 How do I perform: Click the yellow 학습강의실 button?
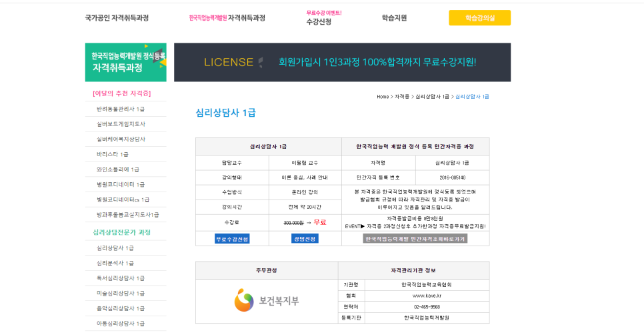[480, 18]
